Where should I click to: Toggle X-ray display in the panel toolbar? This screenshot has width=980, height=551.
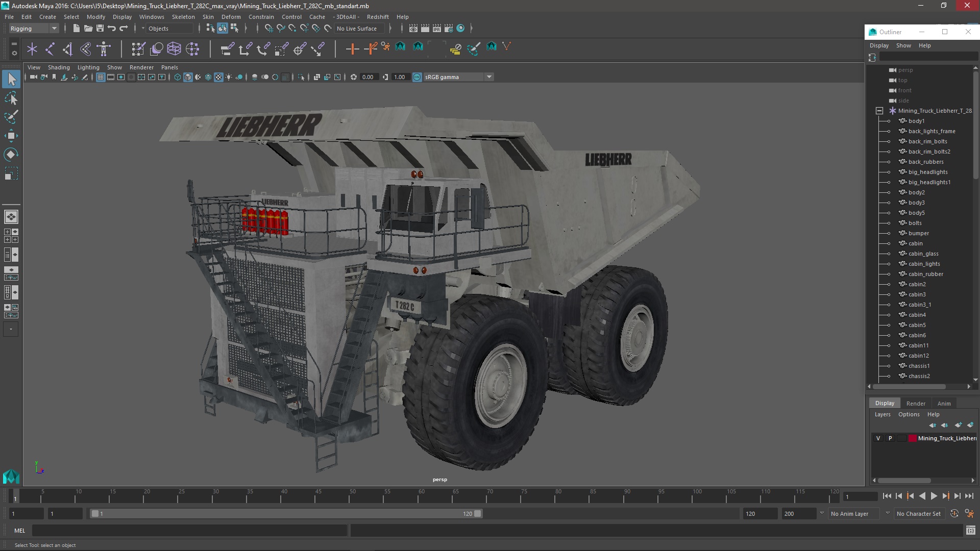[316, 77]
